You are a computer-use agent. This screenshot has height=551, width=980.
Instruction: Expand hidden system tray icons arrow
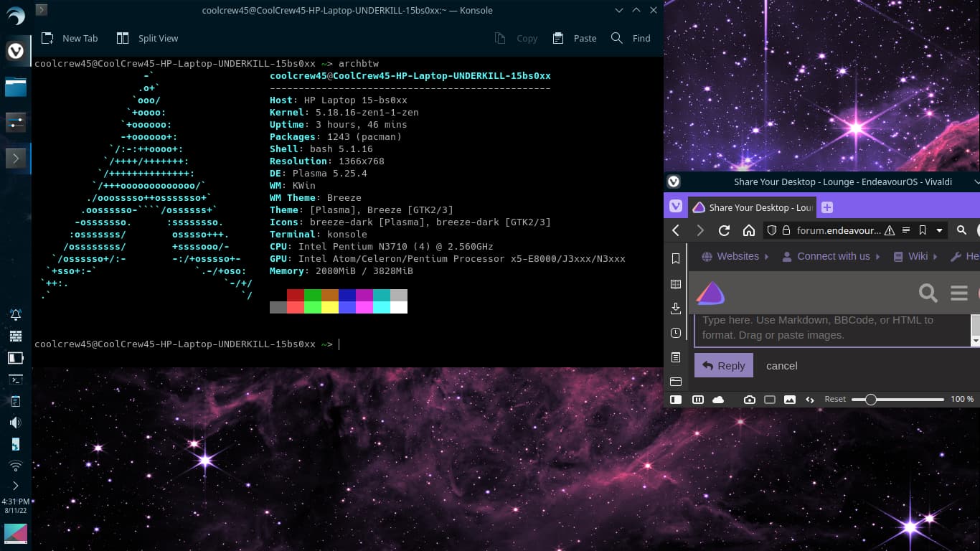coord(16,486)
